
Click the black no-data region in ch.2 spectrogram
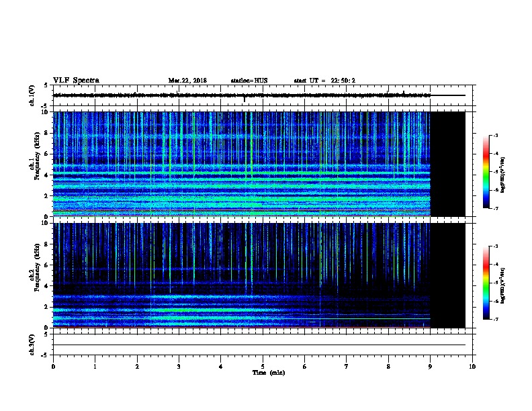coord(448,275)
